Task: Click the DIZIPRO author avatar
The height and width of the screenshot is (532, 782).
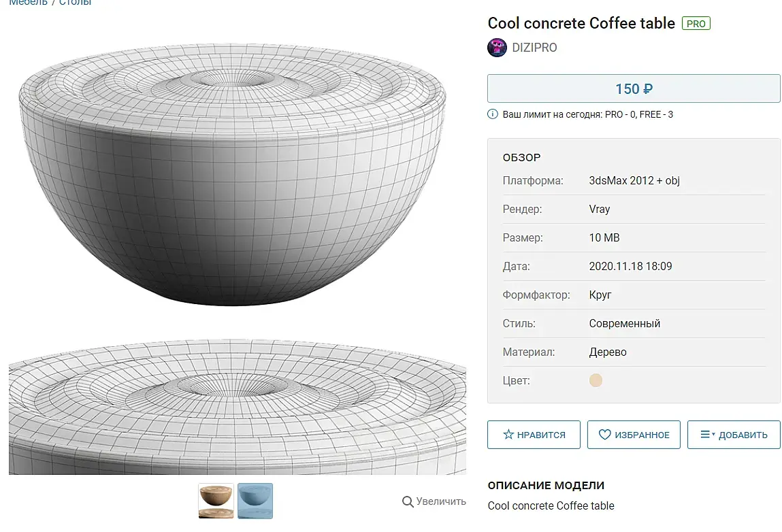Action: coord(497,48)
